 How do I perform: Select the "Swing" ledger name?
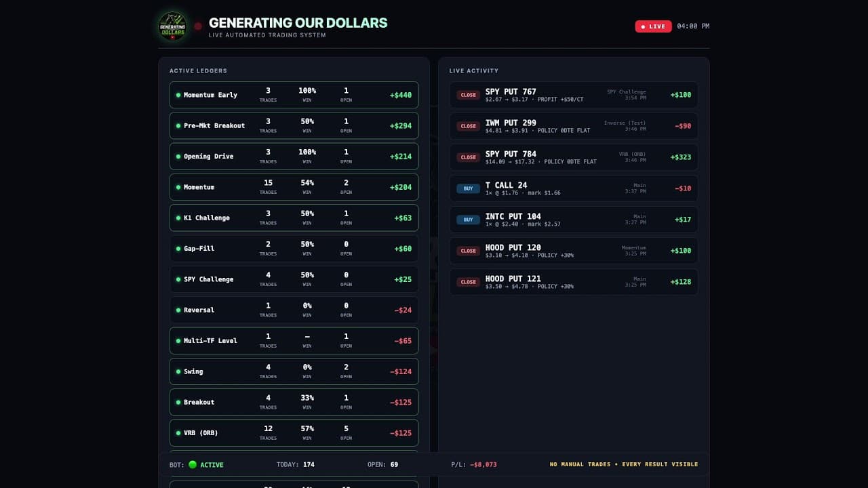tap(193, 371)
